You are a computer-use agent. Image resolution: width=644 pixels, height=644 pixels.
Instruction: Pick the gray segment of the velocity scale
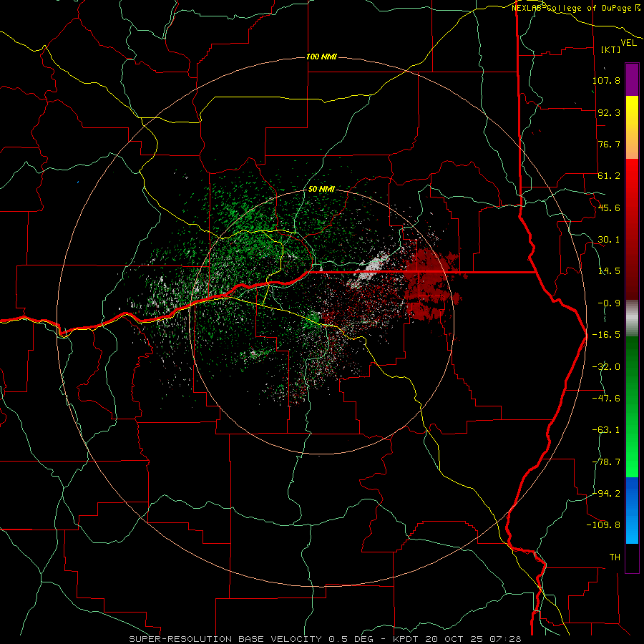click(x=632, y=318)
